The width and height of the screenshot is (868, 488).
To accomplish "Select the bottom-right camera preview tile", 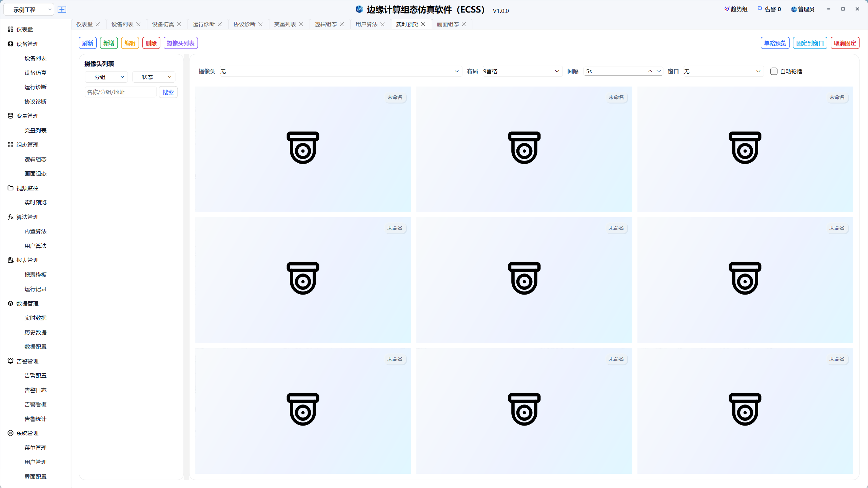I will click(745, 411).
